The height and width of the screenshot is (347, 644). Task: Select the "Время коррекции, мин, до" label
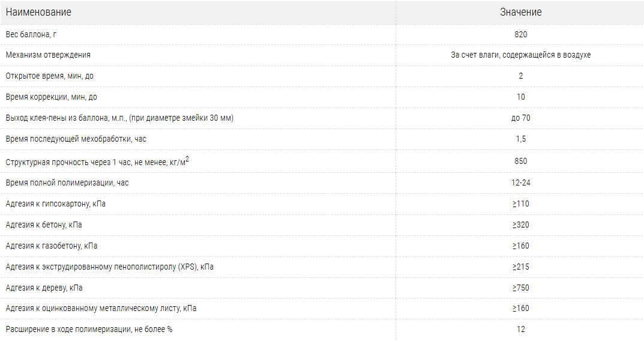(51, 97)
